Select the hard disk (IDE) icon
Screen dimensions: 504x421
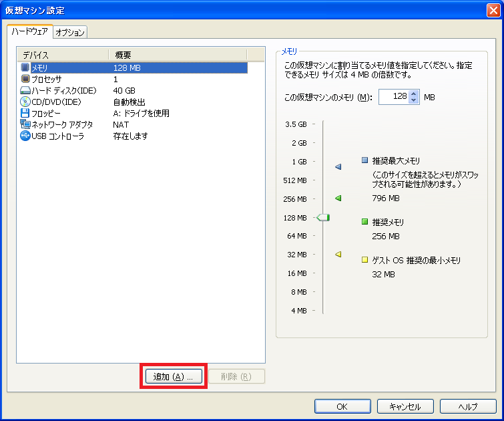click(x=25, y=90)
